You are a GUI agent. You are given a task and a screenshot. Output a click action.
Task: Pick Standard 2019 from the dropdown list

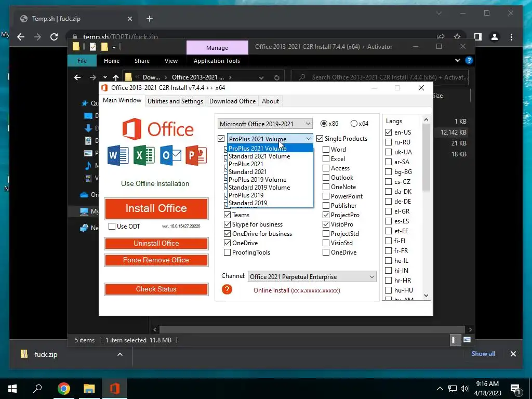coord(270,203)
